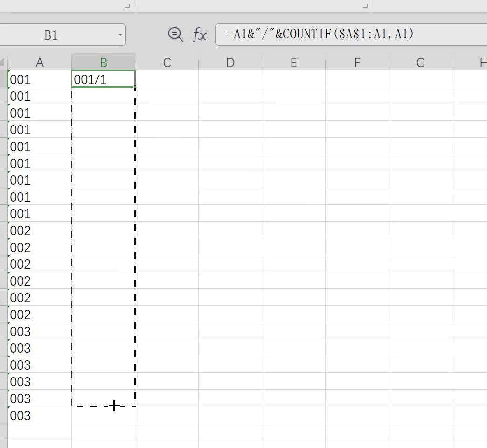Select the first 001 cell in column A

[40, 79]
